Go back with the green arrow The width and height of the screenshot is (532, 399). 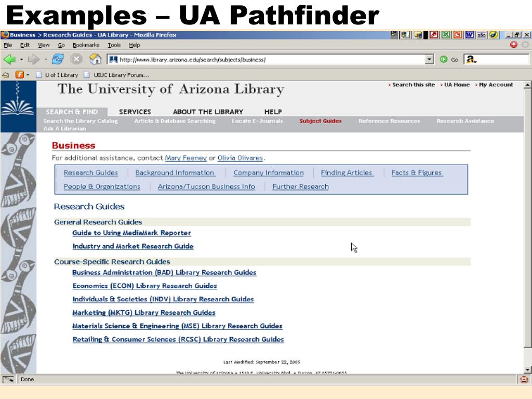pos(9,59)
